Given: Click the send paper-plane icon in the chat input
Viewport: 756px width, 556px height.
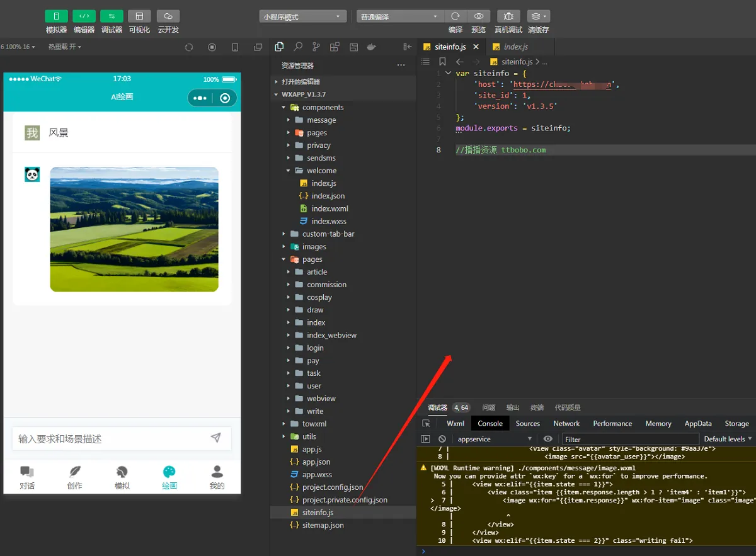Looking at the screenshot, I should pyautogui.click(x=215, y=438).
